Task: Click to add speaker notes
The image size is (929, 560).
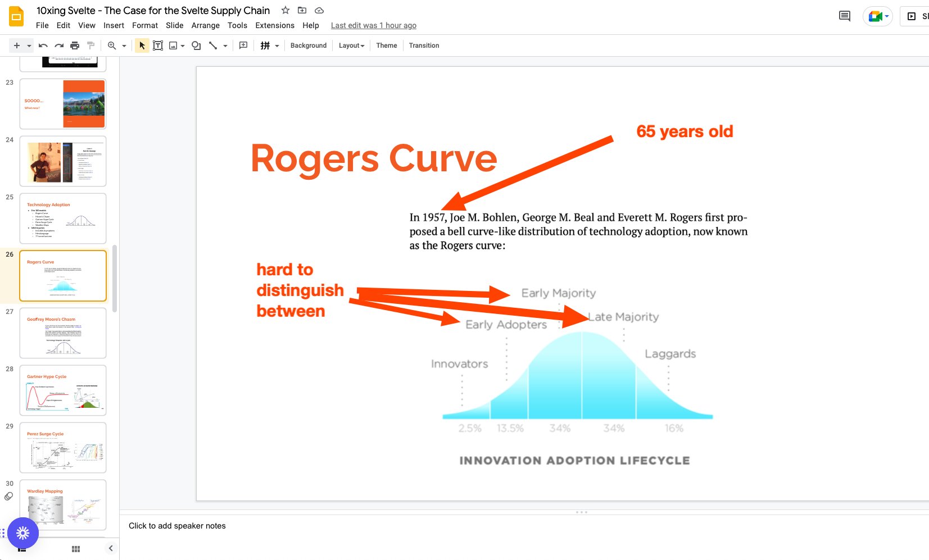Action: [177, 526]
